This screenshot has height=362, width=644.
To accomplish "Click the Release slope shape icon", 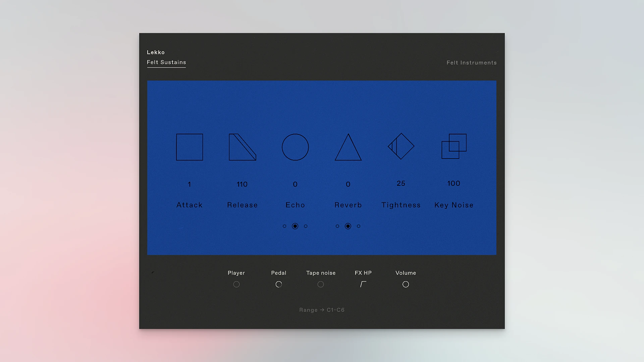I will pos(241,149).
